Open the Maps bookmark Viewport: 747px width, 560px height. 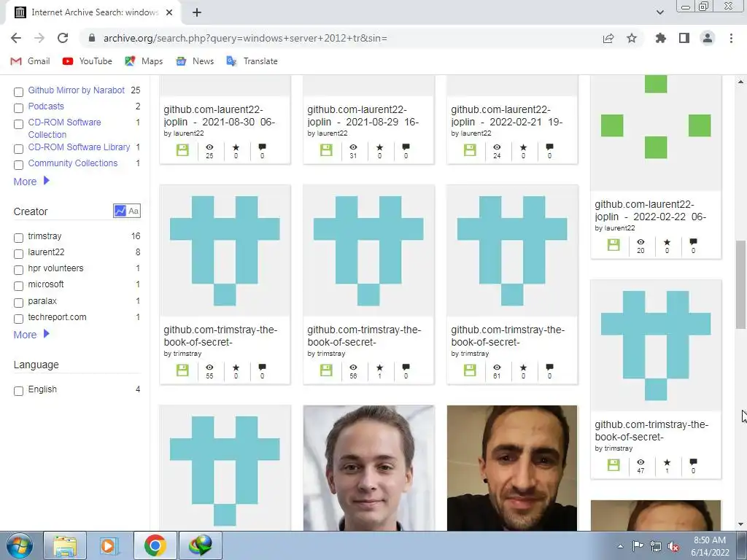pyautogui.click(x=144, y=61)
